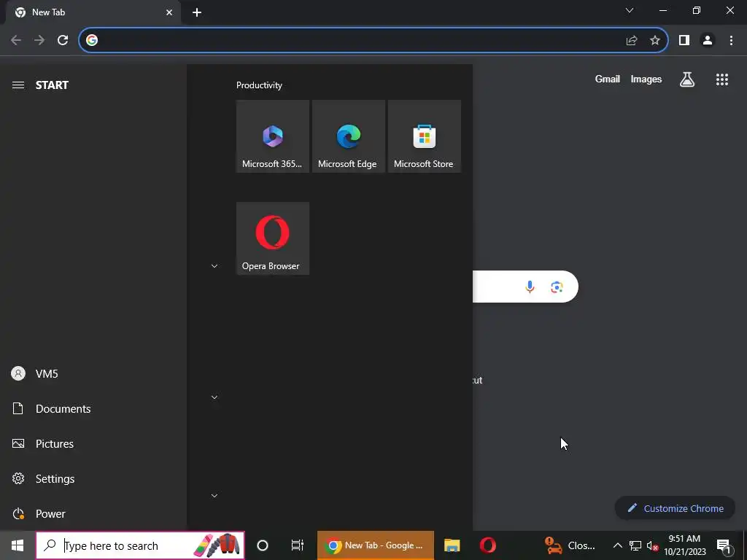The height and width of the screenshot is (560, 747).
Task: Share this page from address bar
Action: [632, 41]
